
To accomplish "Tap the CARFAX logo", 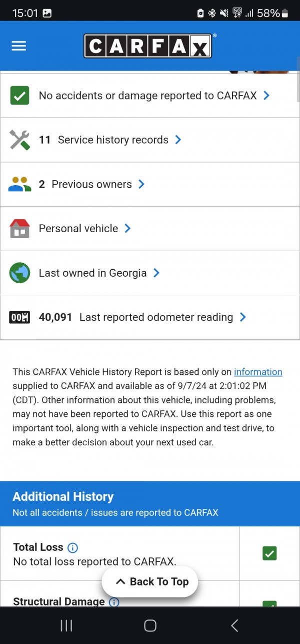I will [148, 46].
